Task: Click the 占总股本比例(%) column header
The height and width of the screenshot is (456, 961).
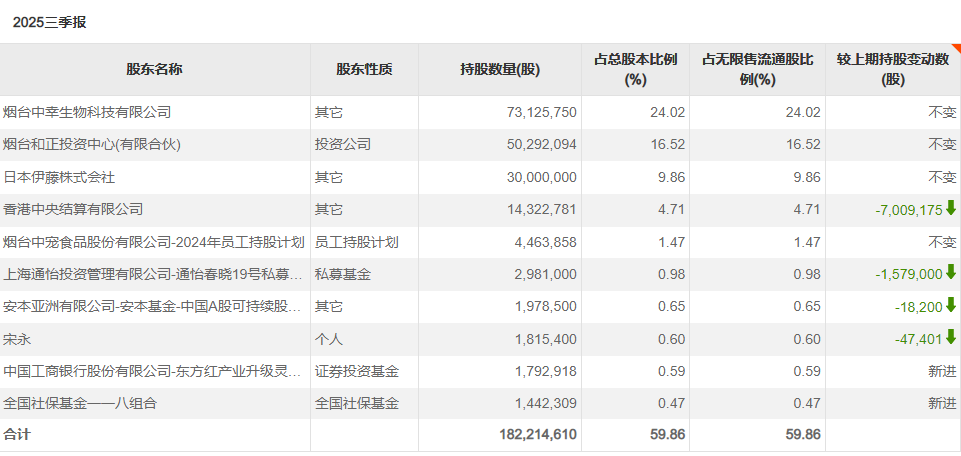Action: point(636,69)
